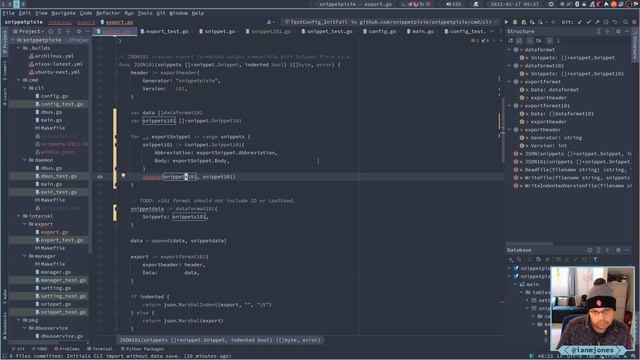
Task: Open Project panel gear settings
Action: pos(79,31)
